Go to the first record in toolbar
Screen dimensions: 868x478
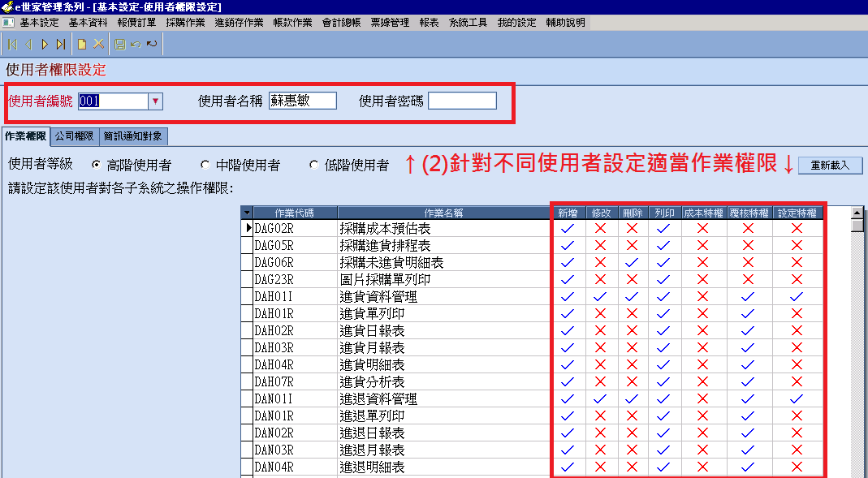click(x=12, y=44)
